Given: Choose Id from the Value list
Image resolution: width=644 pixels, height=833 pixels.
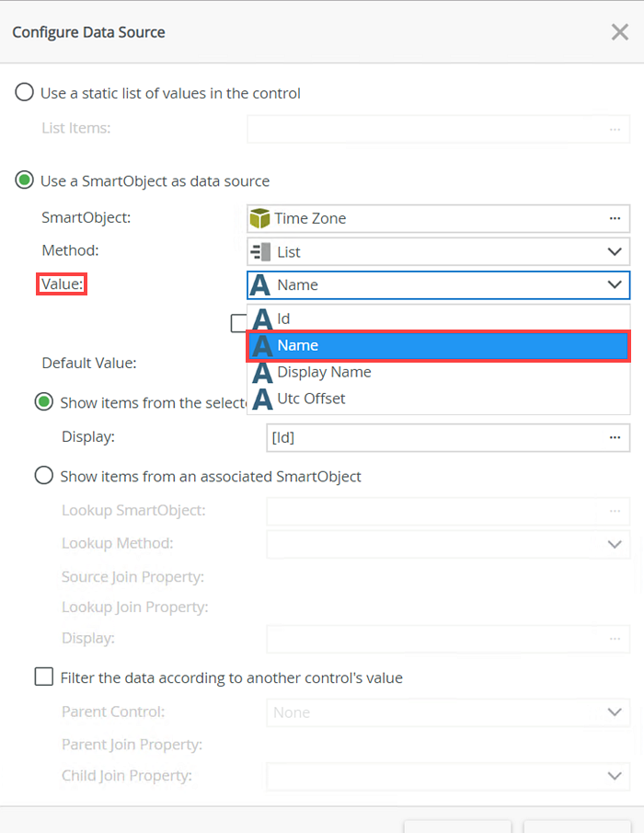Looking at the screenshot, I should click(284, 319).
